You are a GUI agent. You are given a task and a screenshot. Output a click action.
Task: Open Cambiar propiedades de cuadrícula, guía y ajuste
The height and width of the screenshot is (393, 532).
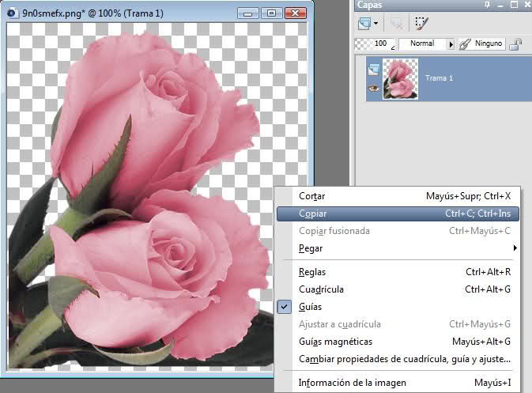(x=398, y=359)
